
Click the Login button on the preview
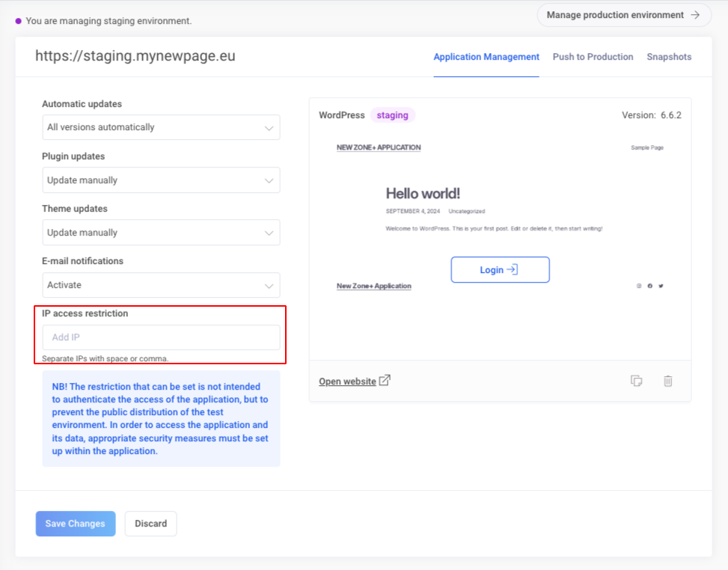coord(500,270)
